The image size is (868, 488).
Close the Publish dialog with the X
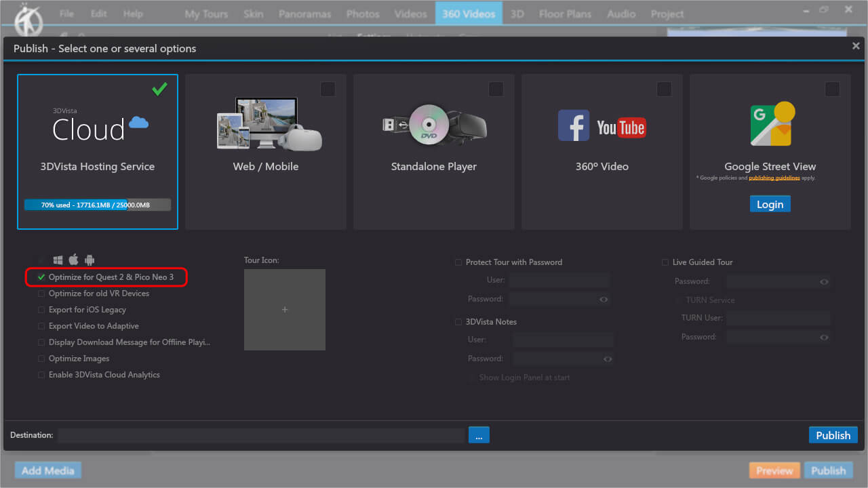(856, 46)
